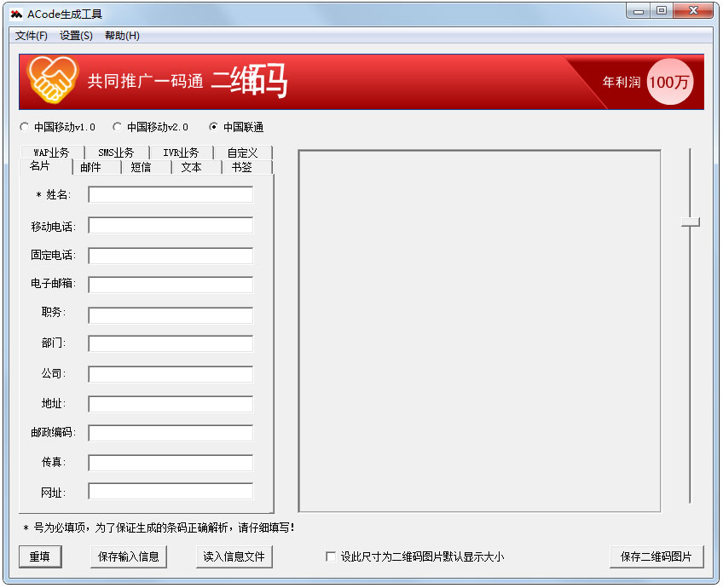Switch to the WAP业务 tab
Image resolution: width=723 pixels, height=588 pixels.
coord(52,152)
